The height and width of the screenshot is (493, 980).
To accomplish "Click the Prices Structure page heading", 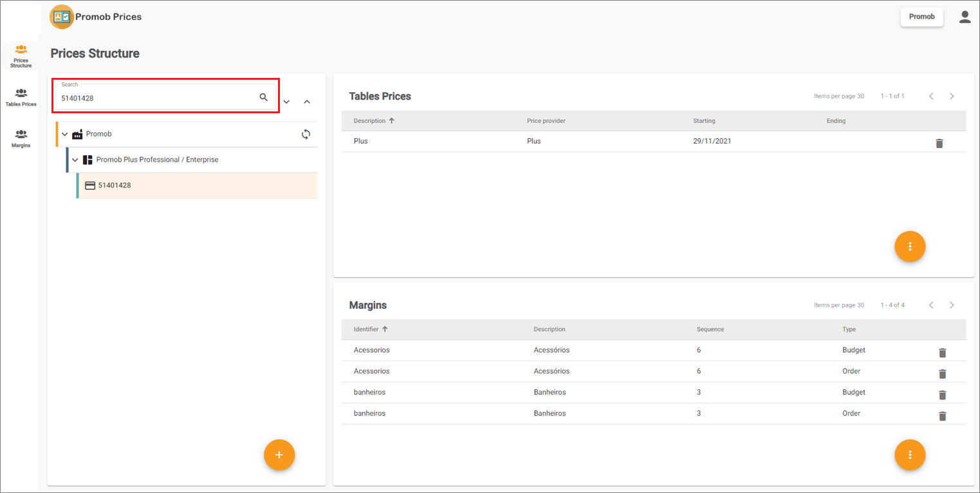I will 95,53.
